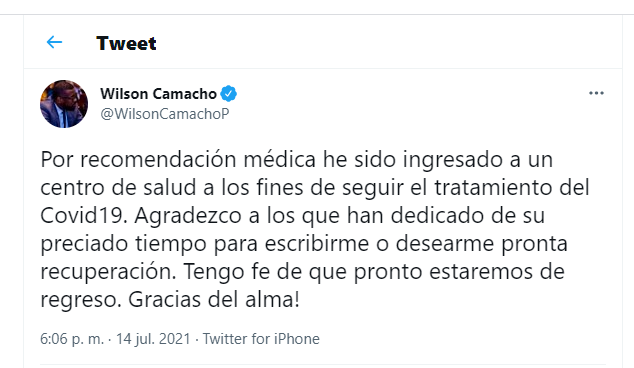Visit the @WilsonCamachoP handle
This screenshot has height=368, width=634.
pyautogui.click(x=165, y=114)
